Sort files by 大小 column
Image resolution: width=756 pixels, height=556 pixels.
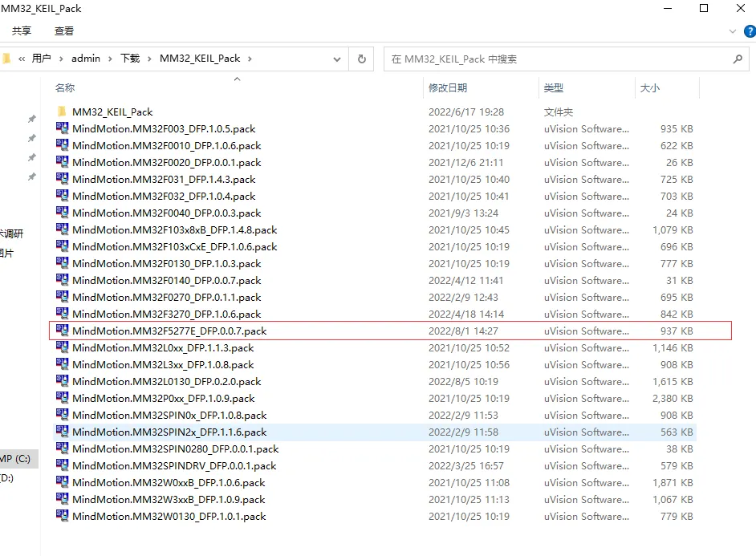(650, 87)
